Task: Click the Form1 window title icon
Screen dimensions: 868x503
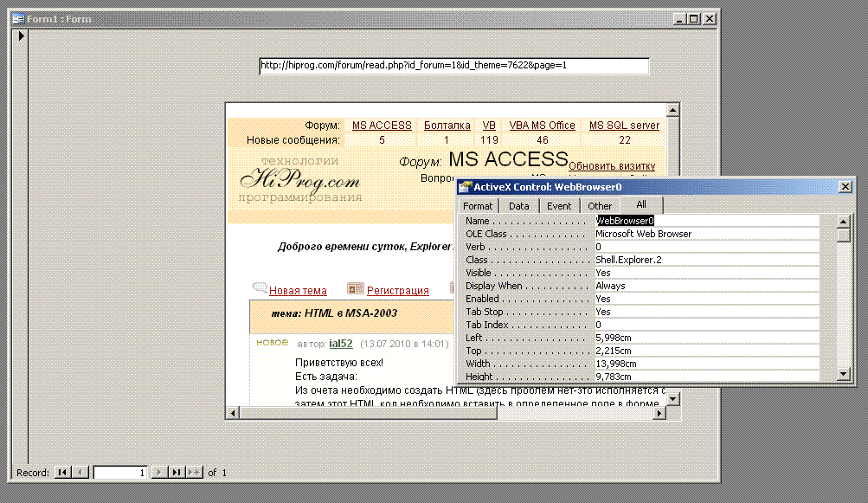Action: (x=18, y=19)
